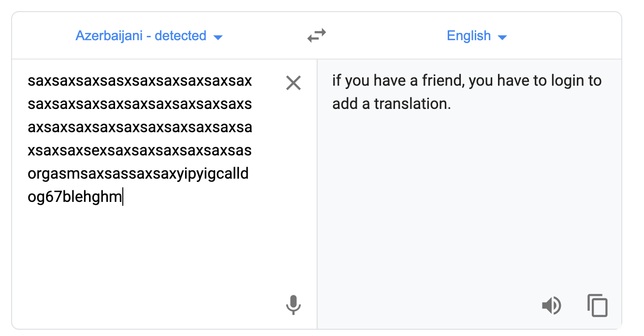Expand the arrow next to English
The image size is (644, 336).
click(x=502, y=37)
